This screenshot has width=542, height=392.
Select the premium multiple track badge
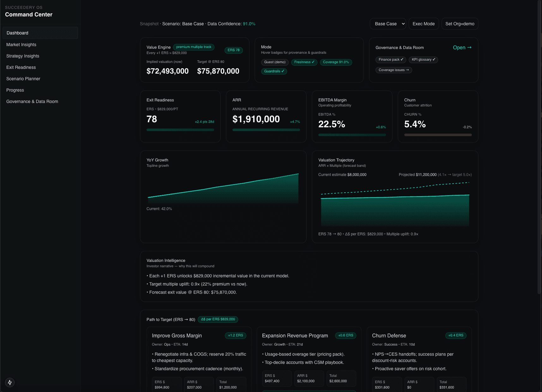point(194,47)
